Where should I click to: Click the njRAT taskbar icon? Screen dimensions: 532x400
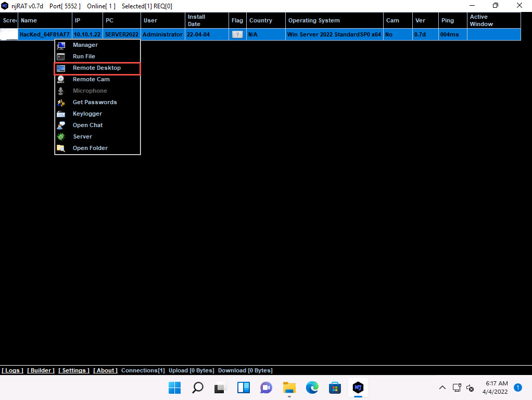coord(357,387)
